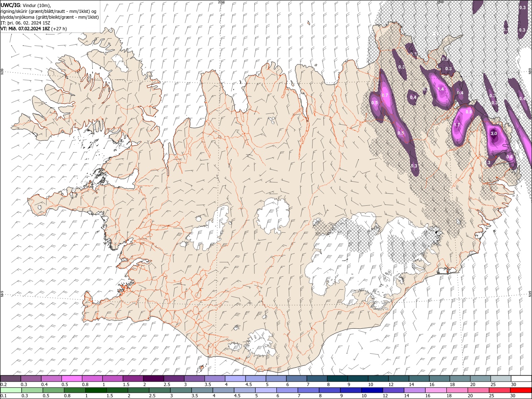The width and height of the screenshot is (532, 399).
Task: Select the navy blue rain swatch labeled 10
Action: 372,390
